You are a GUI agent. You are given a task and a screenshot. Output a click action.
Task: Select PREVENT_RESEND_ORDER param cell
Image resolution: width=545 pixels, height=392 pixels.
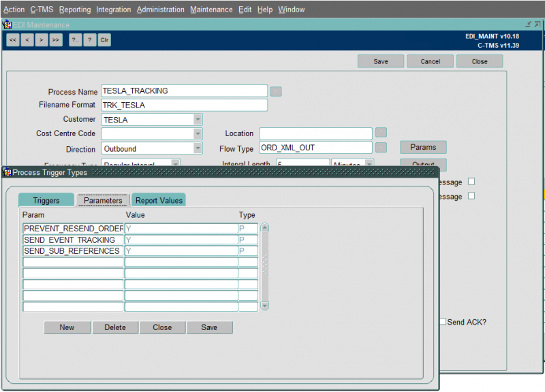(74, 229)
